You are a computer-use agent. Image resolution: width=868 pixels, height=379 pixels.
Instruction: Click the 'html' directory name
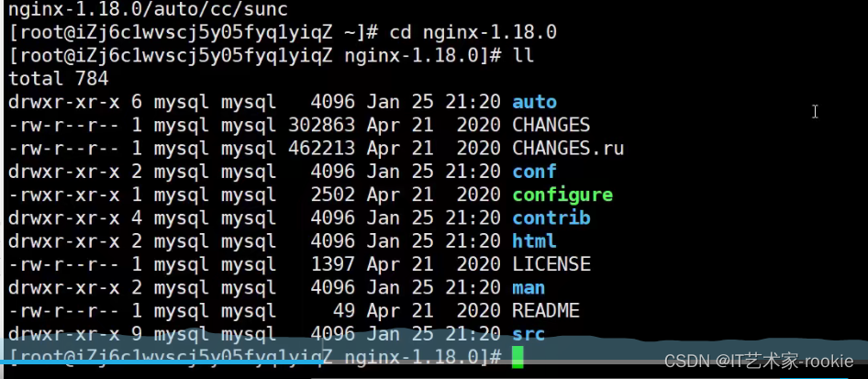(x=534, y=241)
